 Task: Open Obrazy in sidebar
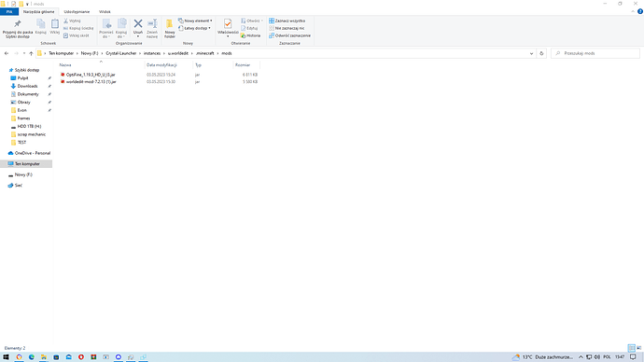point(24,103)
